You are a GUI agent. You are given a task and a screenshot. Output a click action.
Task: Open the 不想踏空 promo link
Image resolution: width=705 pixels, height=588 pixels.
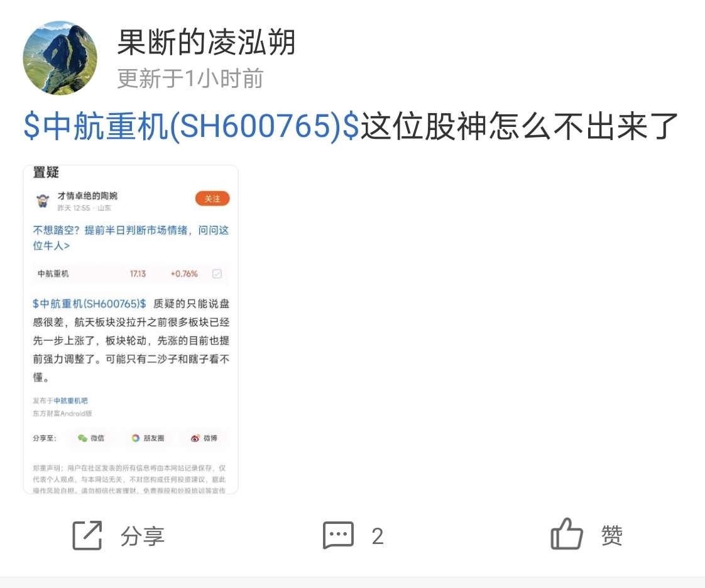[x=131, y=238]
